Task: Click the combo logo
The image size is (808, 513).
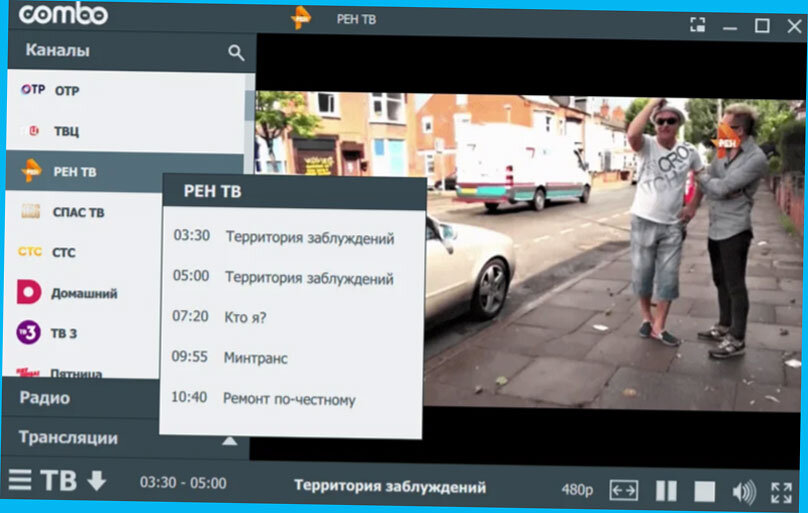Action: 63,14
